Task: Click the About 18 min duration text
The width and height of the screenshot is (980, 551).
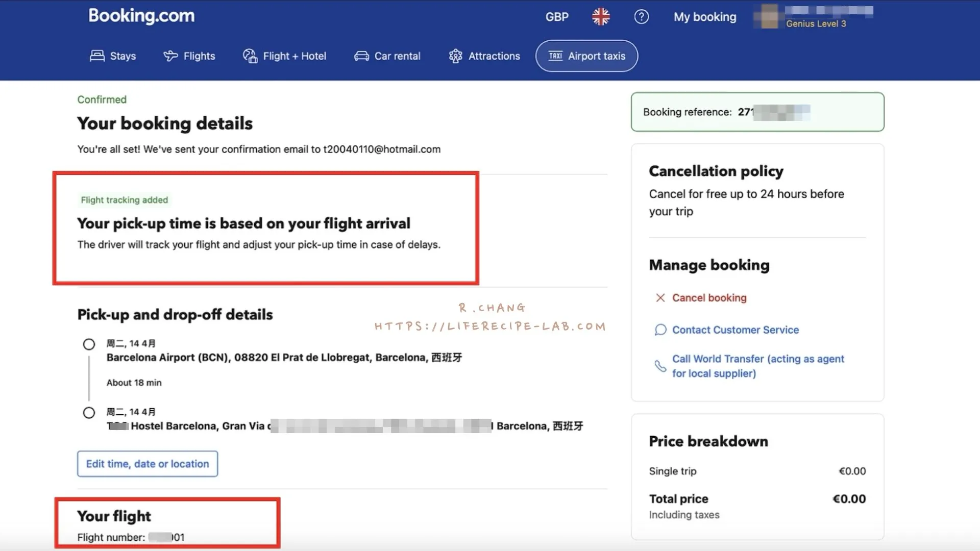Action: click(134, 383)
